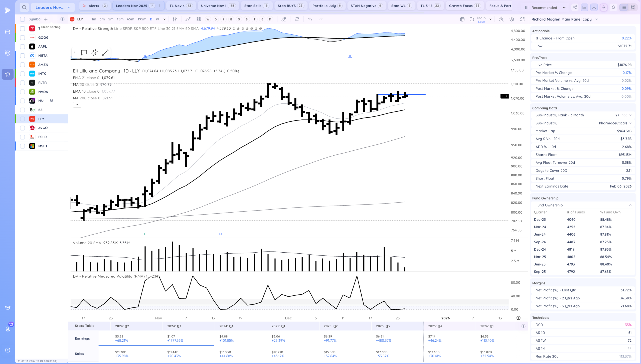Enter fullscreen chart mode

(x=522, y=19)
